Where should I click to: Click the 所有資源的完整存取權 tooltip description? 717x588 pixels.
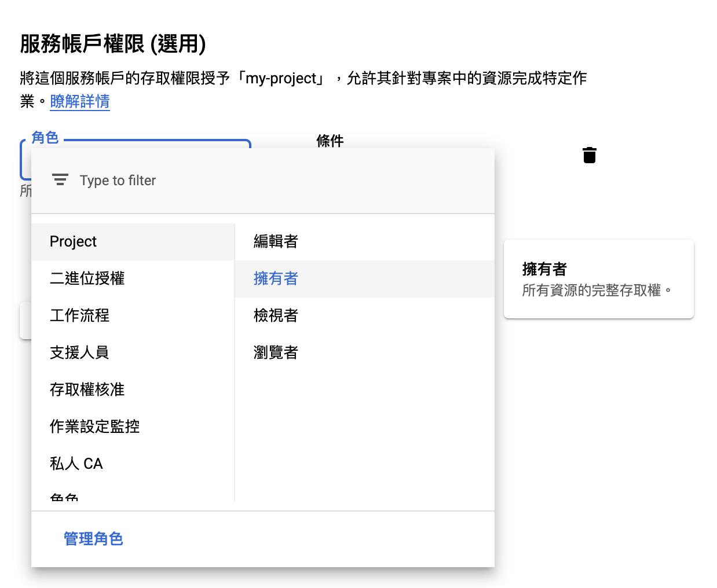click(597, 290)
